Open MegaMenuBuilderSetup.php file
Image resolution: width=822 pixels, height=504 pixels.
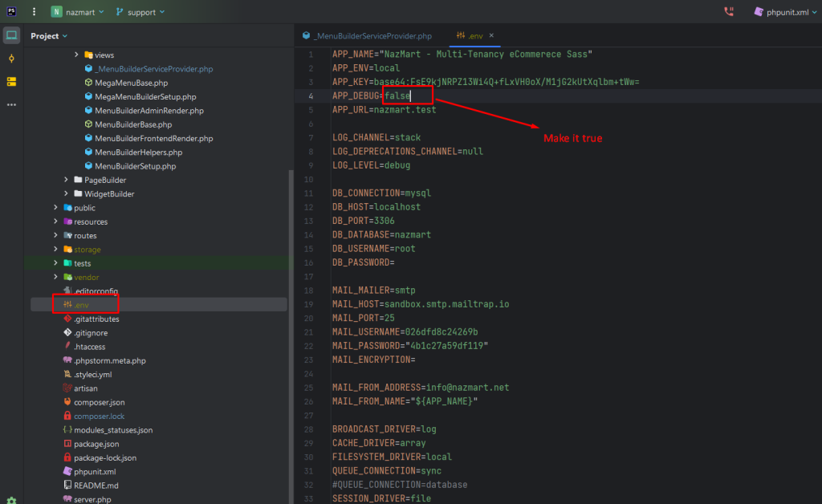point(140,96)
